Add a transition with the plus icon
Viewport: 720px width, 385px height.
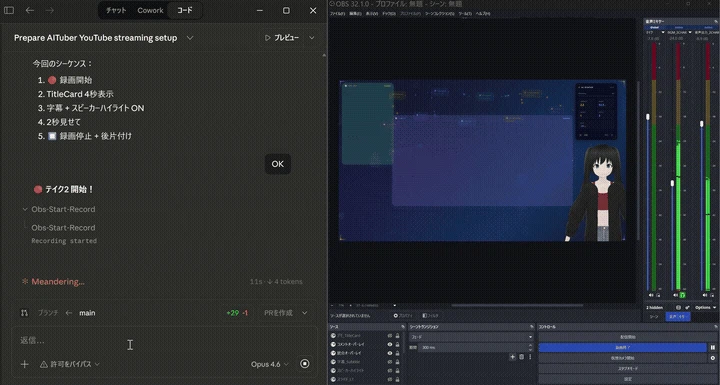click(x=512, y=357)
